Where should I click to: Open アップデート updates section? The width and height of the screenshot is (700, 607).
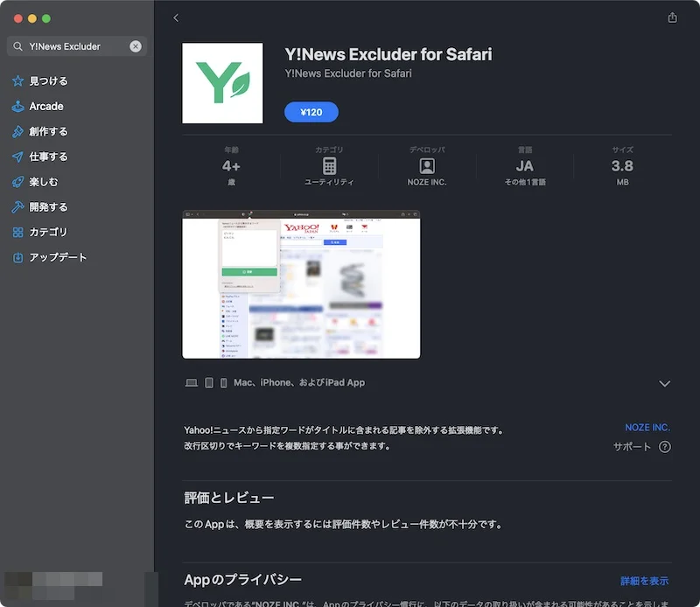tap(58, 258)
